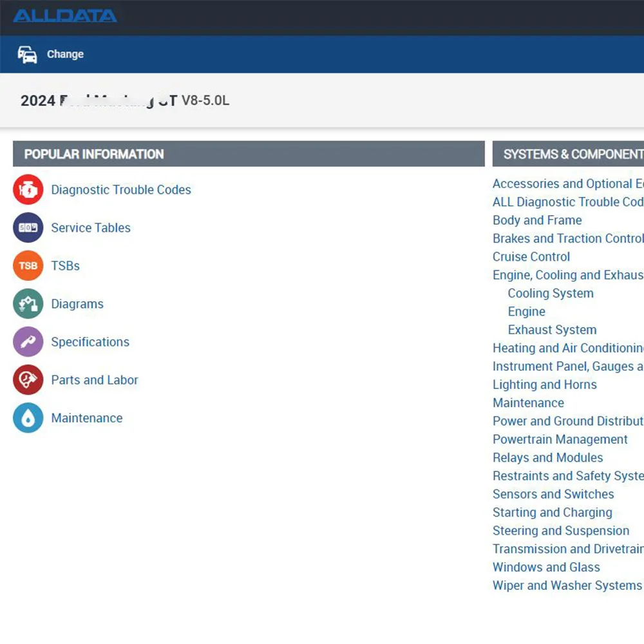Open the Windows and Glass link

546,567
